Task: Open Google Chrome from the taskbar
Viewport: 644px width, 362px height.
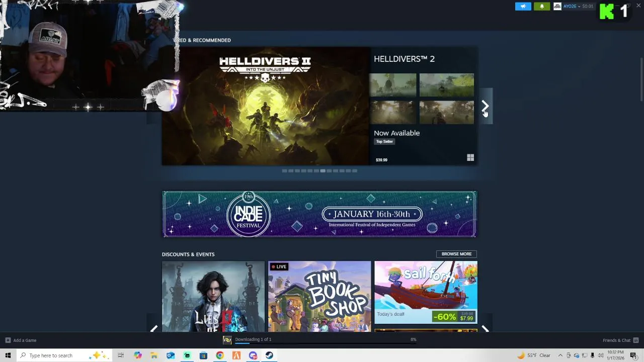Action: click(220, 355)
